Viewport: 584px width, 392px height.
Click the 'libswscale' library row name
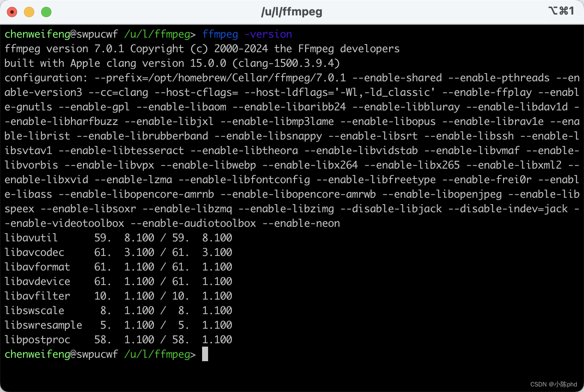click(34, 311)
